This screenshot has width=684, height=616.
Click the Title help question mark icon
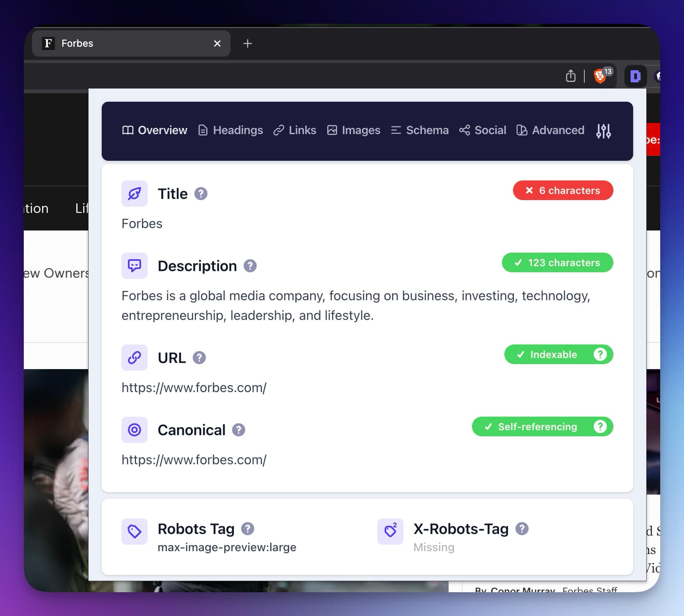pyautogui.click(x=201, y=194)
